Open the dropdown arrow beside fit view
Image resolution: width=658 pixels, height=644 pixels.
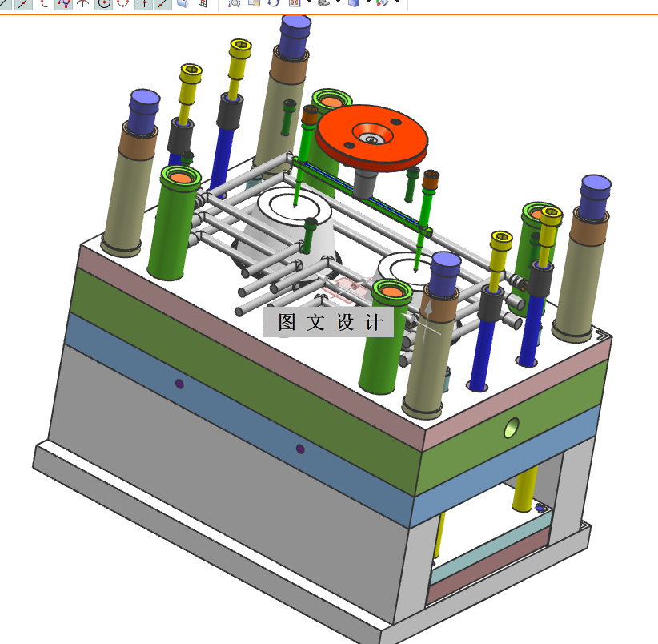click(x=309, y=2)
